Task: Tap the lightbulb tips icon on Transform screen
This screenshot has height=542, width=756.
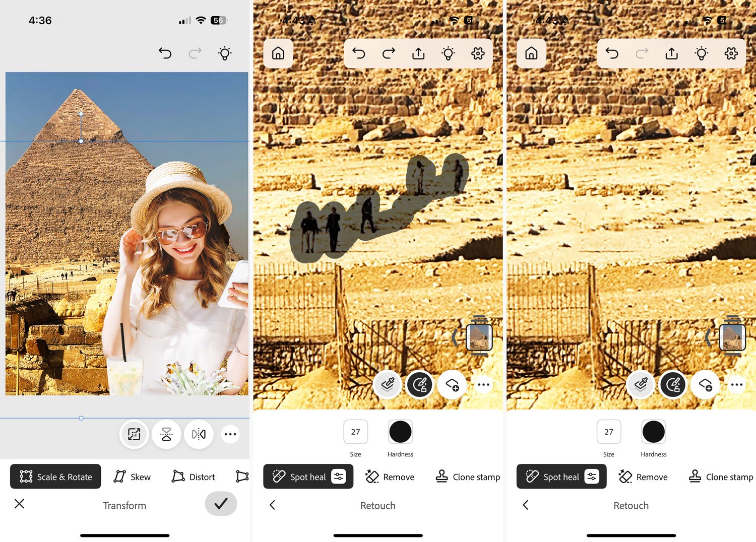Action: coord(225,53)
